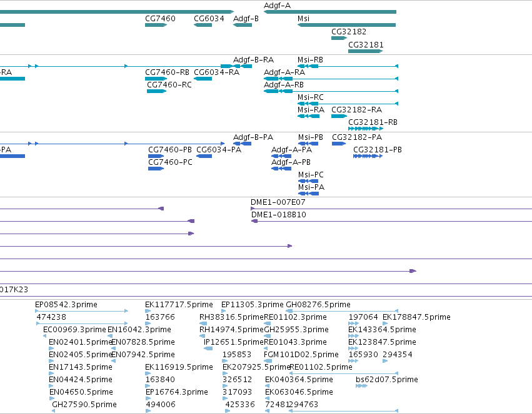Image resolution: width=532 pixels, height=414 pixels.
Task: Select EST EN07828.5prime
Action: coord(143,343)
